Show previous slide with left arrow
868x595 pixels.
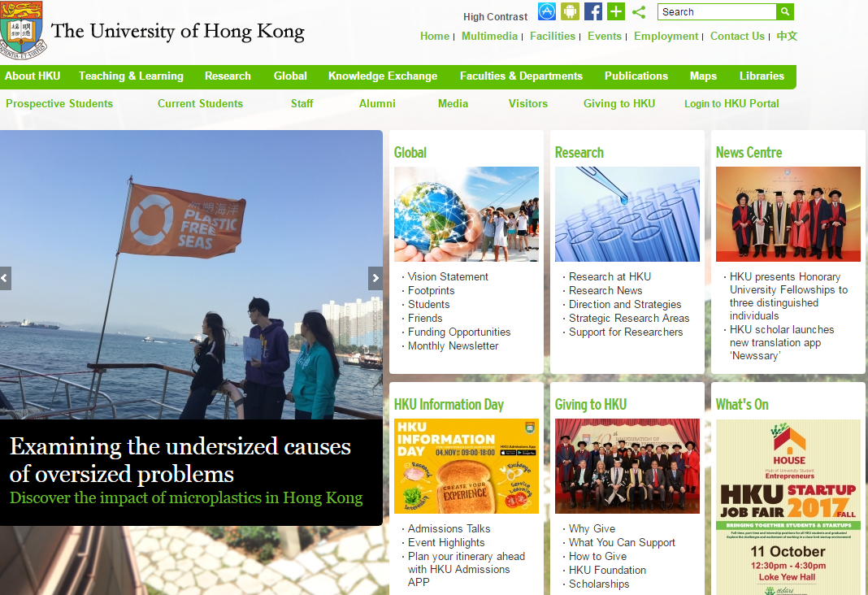click(x=5, y=279)
